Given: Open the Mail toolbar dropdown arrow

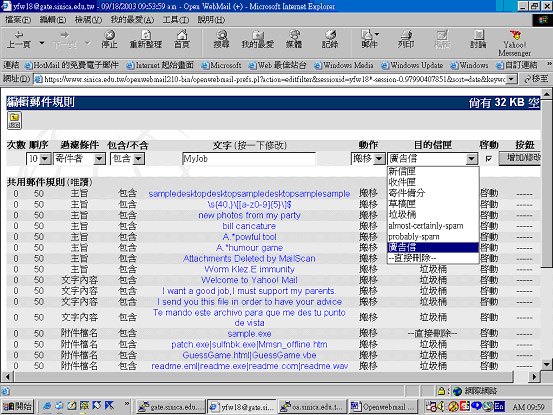Looking at the screenshot, I should 377,34.
